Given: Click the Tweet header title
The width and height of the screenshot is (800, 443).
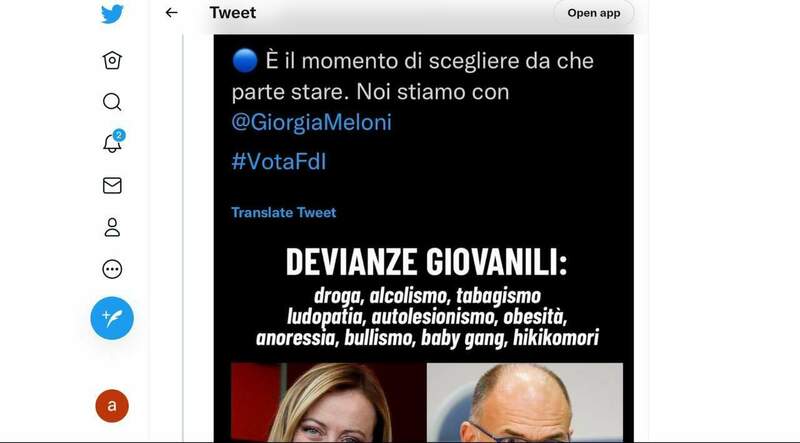Looking at the screenshot, I should [x=233, y=13].
